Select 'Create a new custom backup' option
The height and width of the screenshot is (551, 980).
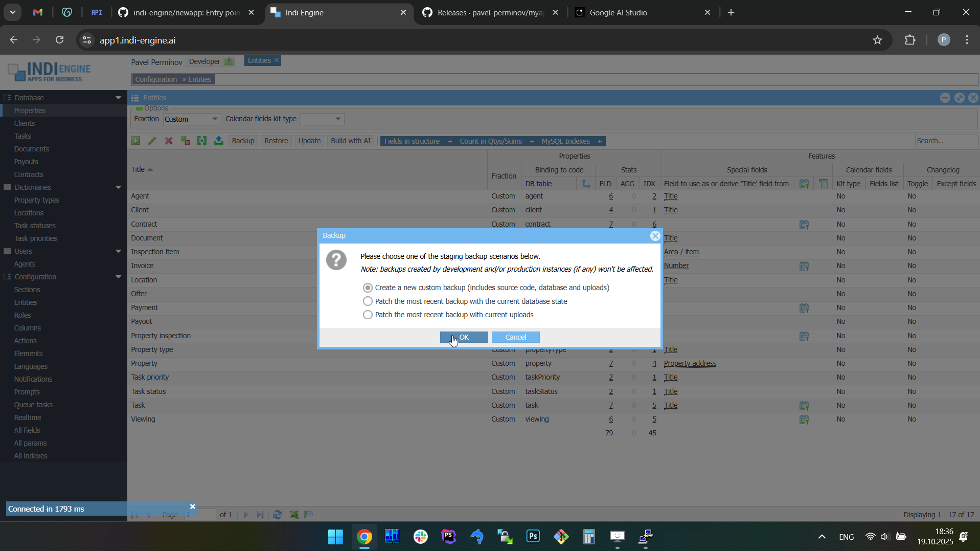click(x=368, y=288)
